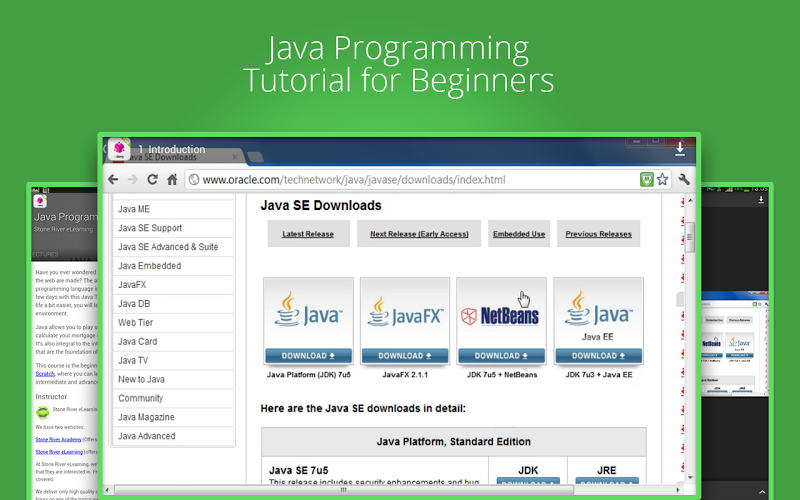The width and height of the screenshot is (800, 500).
Task: Click the browser back arrow
Action: coord(113,180)
